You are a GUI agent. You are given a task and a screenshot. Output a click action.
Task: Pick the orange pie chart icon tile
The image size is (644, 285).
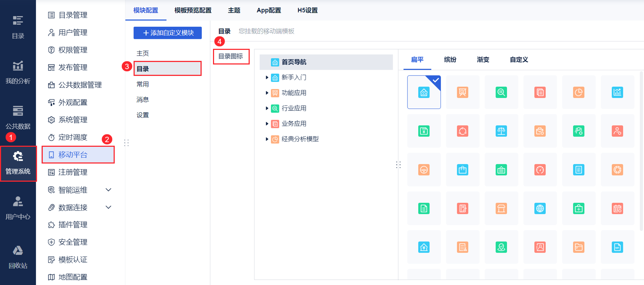click(579, 92)
